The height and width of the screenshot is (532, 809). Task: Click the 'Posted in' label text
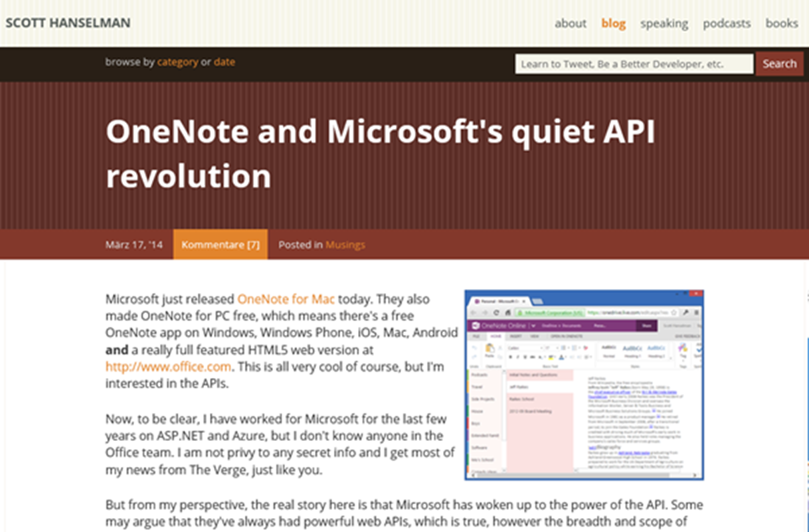coord(301,244)
